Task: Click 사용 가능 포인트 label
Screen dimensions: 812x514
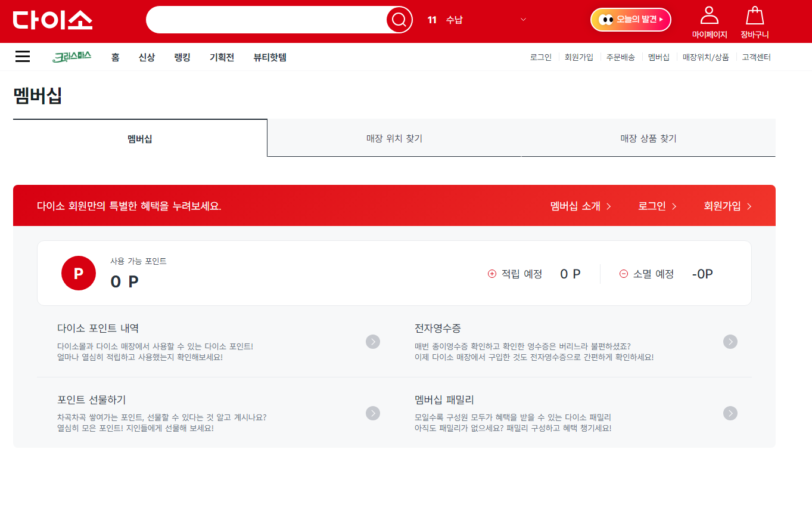Action: click(138, 261)
